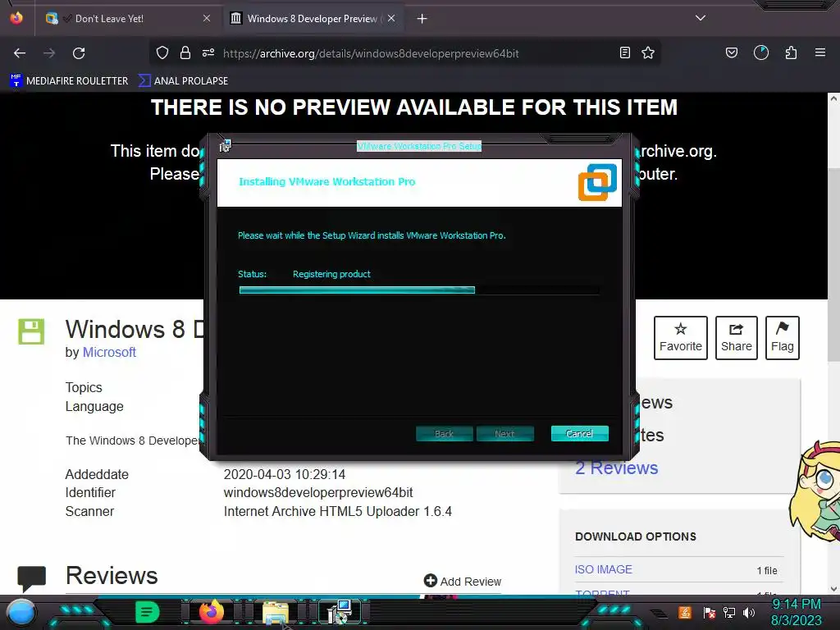Open the clock showing 9:14 PM
Screen dimensions: 840x630
(796, 612)
